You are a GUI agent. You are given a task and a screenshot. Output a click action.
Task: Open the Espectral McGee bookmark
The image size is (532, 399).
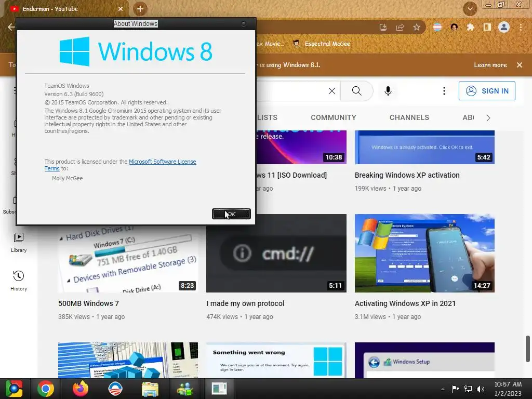pos(322,44)
